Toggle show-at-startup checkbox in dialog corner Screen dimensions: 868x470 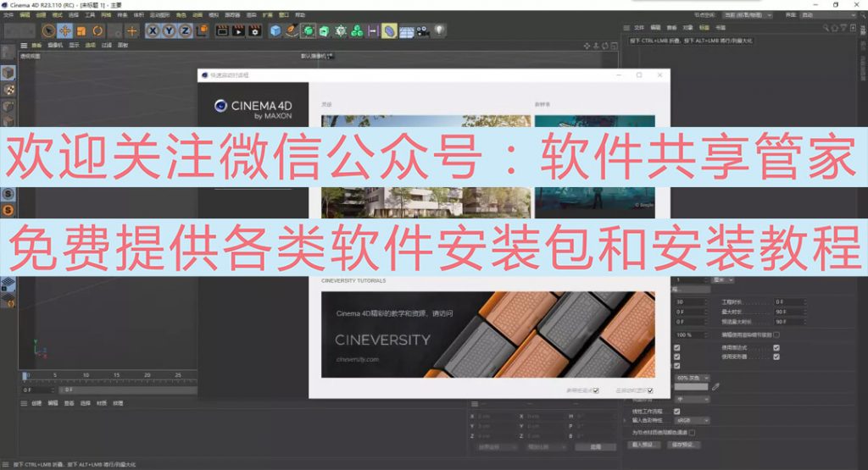(x=650, y=391)
